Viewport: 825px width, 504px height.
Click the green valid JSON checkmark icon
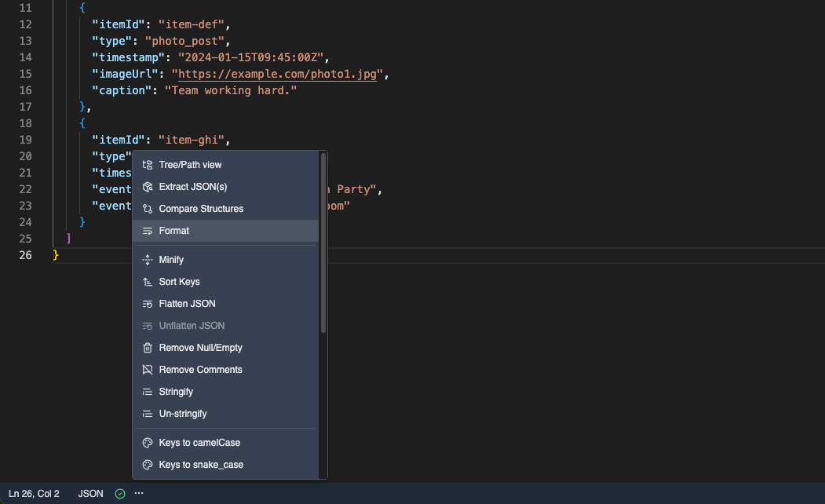coord(120,494)
